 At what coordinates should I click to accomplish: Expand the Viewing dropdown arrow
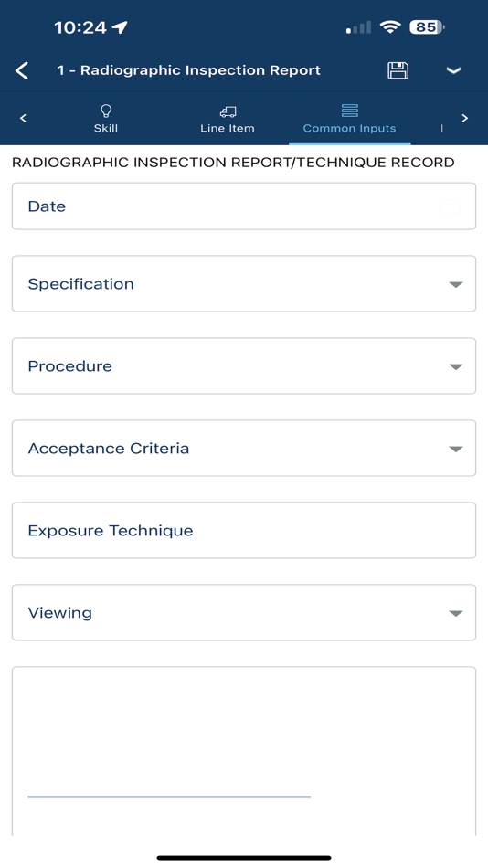tap(455, 613)
